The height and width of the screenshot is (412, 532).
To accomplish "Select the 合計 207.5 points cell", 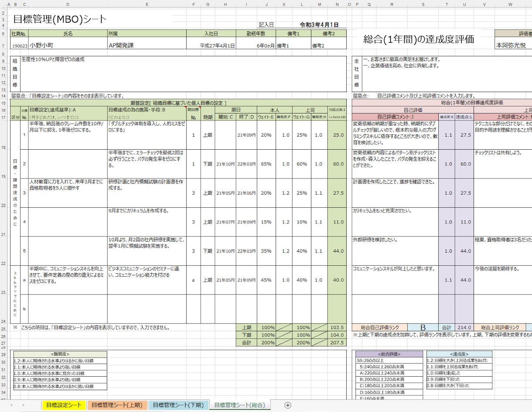I will [337, 343].
